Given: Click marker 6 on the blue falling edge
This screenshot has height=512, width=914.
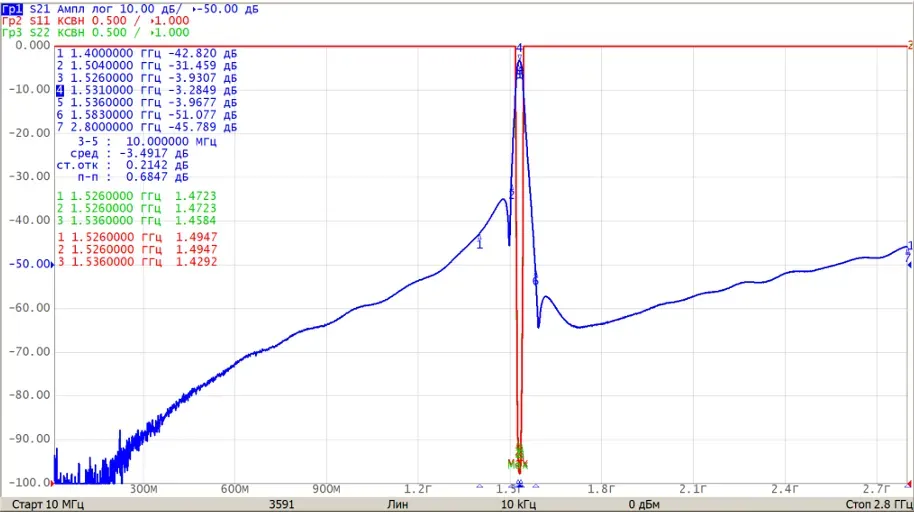Looking at the screenshot, I should point(535,282).
